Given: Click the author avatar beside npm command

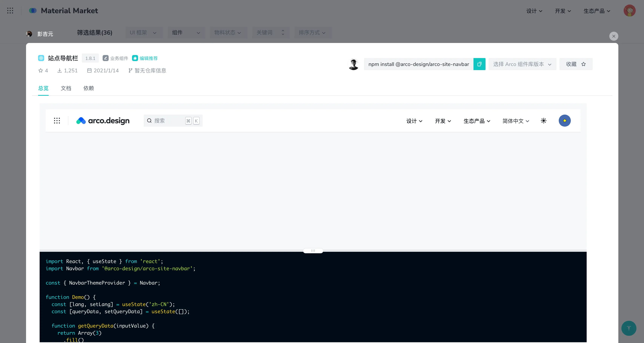Looking at the screenshot, I should (x=354, y=64).
